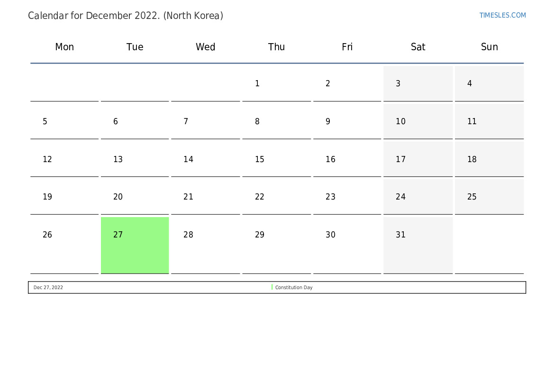Select date 23
This screenshot has height=392, width=554.
(x=347, y=197)
